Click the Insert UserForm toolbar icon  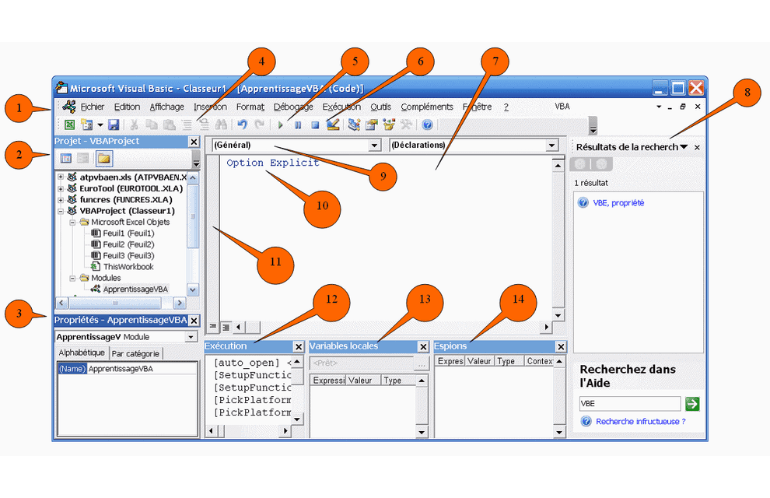click(x=87, y=125)
